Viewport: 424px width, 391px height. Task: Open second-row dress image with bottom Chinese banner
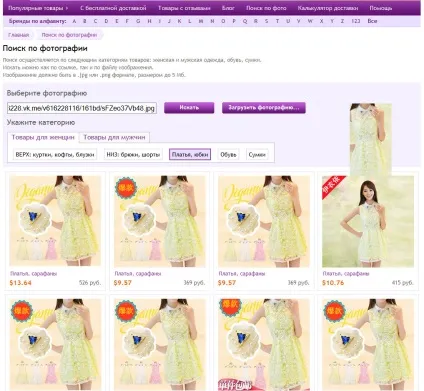(x=264, y=344)
